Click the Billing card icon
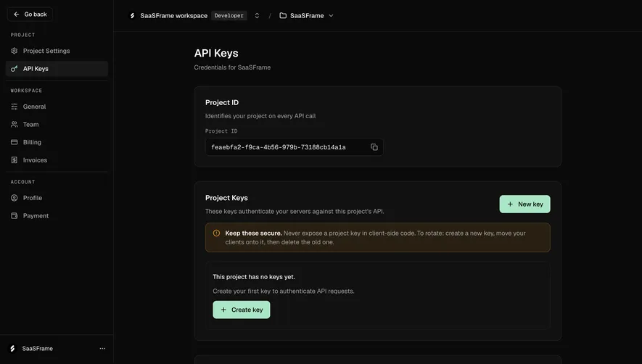Viewport: 642px width, 364px height. click(15, 142)
